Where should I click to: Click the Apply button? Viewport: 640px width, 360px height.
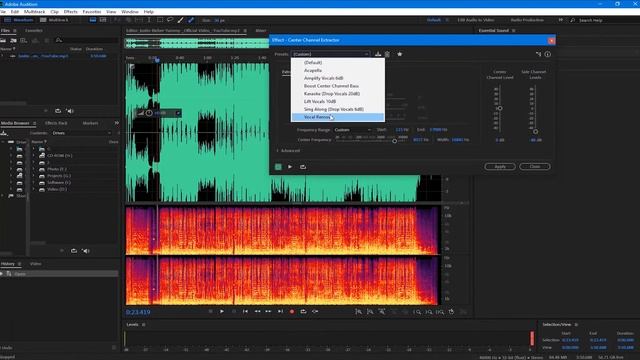click(500, 167)
